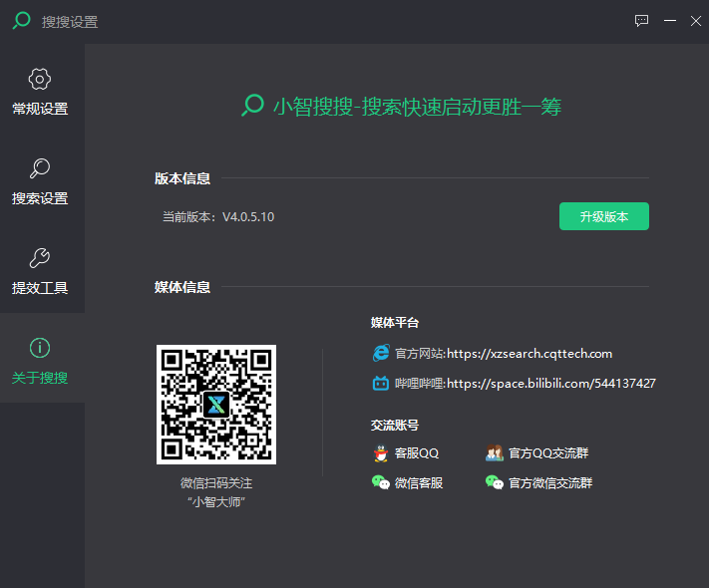The width and height of the screenshot is (709, 588).
Task: Click the large green magnifier beside 小智搜搜 heading
Action: click(x=252, y=106)
